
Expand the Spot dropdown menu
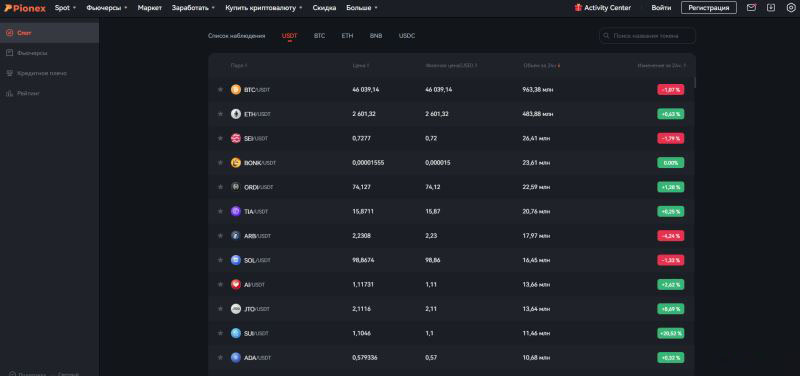[65, 8]
